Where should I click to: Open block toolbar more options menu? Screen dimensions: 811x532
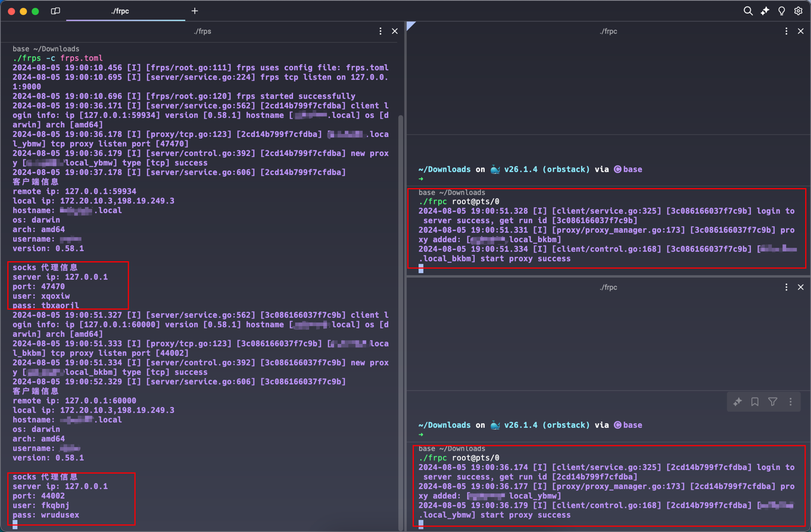791,402
